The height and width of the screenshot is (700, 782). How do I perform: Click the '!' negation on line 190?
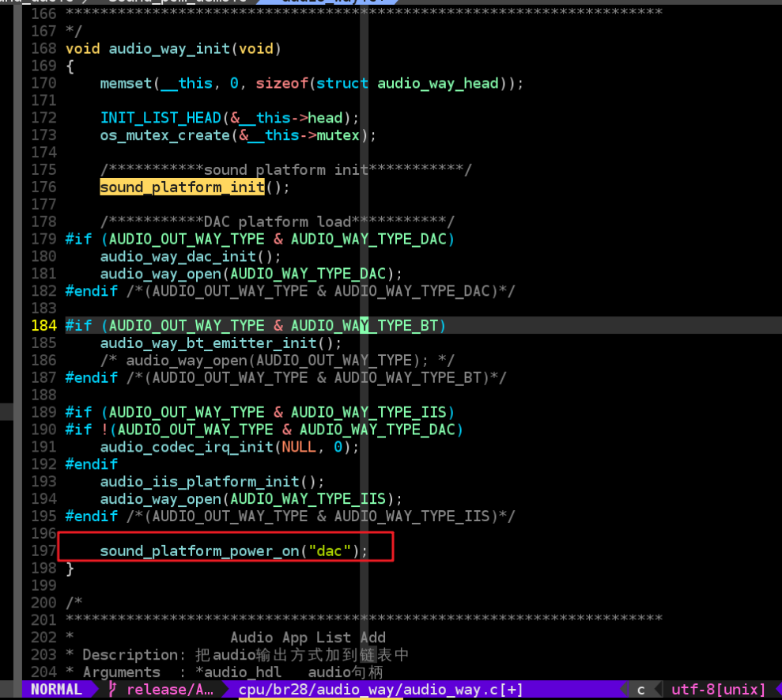click(104, 429)
